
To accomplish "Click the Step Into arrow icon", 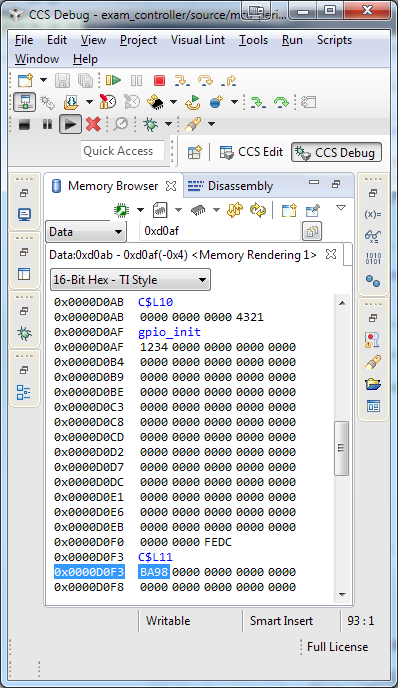I will click(182, 80).
